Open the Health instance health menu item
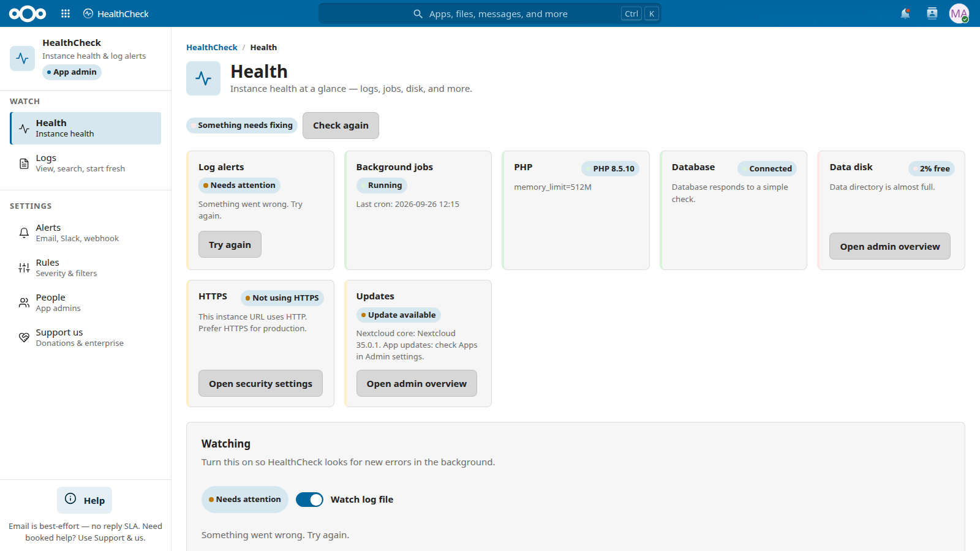The height and width of the screenshot is (551, 980). [86, 128]
